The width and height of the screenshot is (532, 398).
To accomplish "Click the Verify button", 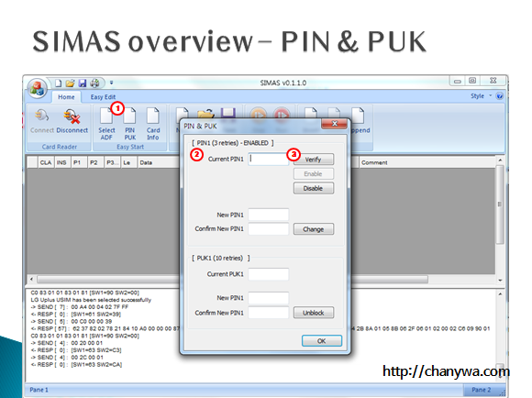I will [314, 160].
